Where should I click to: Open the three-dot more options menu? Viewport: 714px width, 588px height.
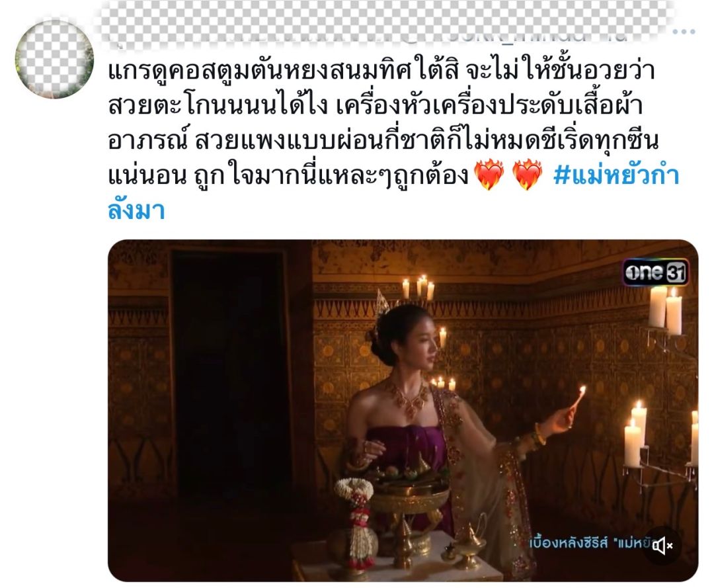tap(684, 32)
